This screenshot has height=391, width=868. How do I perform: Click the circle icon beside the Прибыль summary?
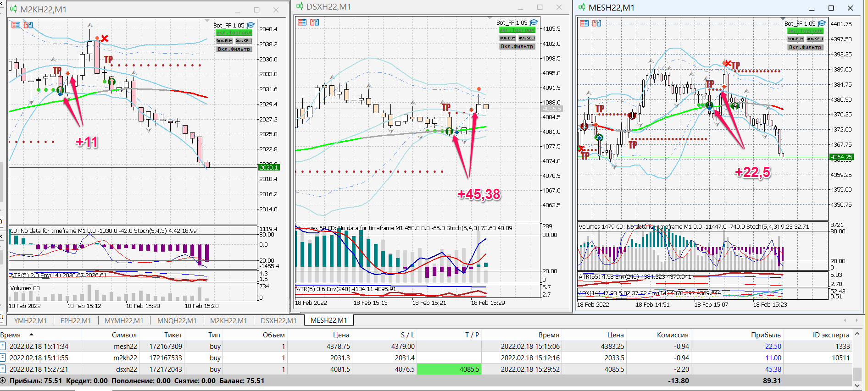pos(3,380)
